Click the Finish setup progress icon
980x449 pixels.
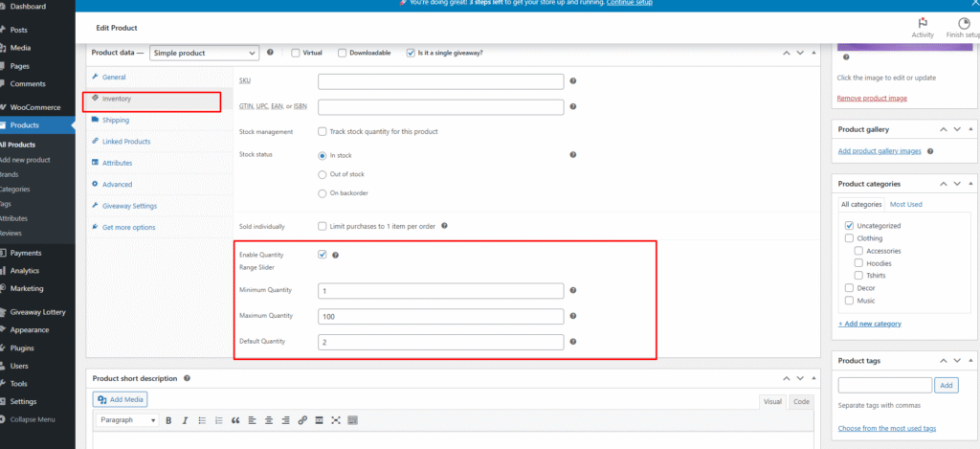click(964, 24)
